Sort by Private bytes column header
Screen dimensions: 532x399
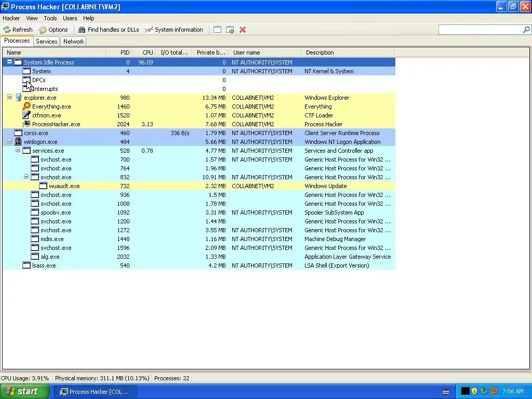[210, 52]
